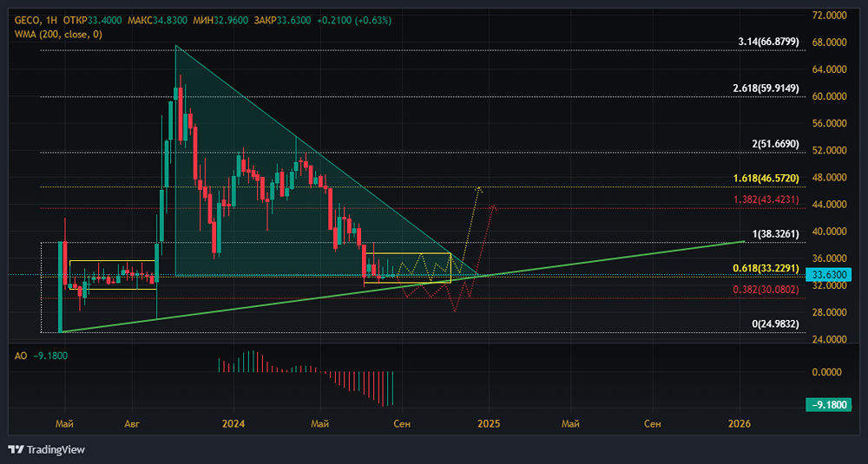Click the 56.0000 price axis label
Image resolution: width=868 pixels, height=464 pixels.
tap(827, 123)
